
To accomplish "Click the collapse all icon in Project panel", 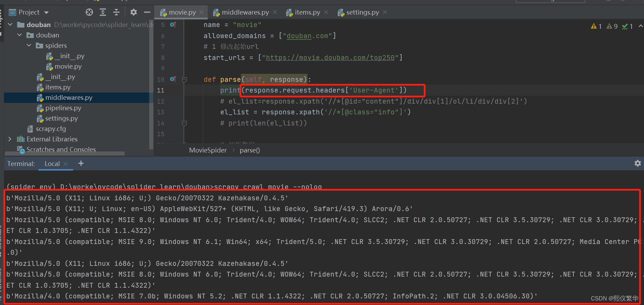I will point(116,12).
